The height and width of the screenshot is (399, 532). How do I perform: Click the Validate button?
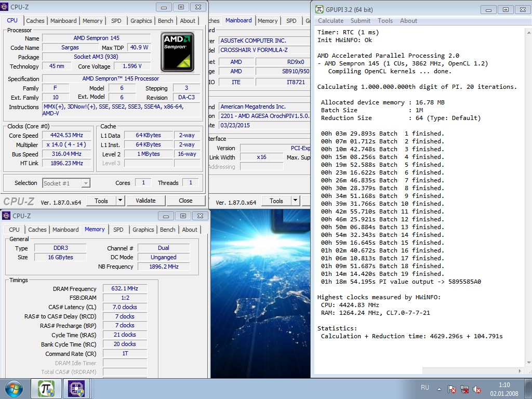(x=146, y=201)
